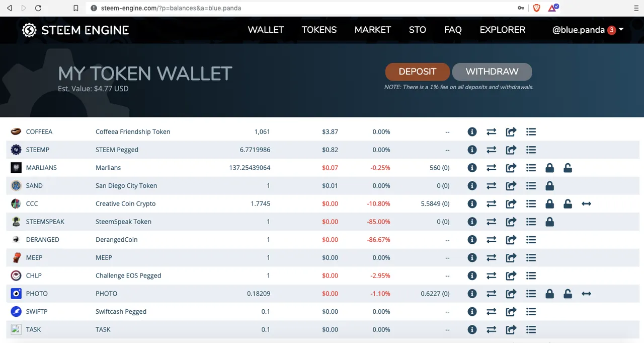
Task: Stake CCC tokens with closed lock icon
Action: coord(549,204)
